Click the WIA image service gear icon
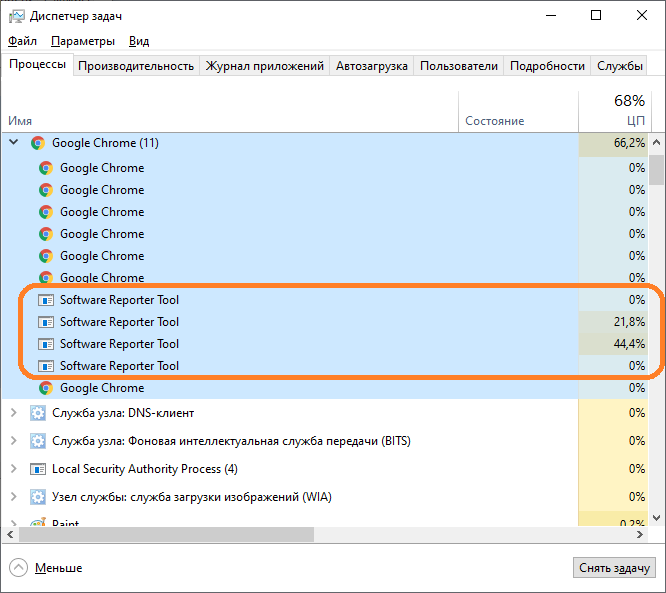This screenshot has height=593, width=666. [x=38, y=497]
